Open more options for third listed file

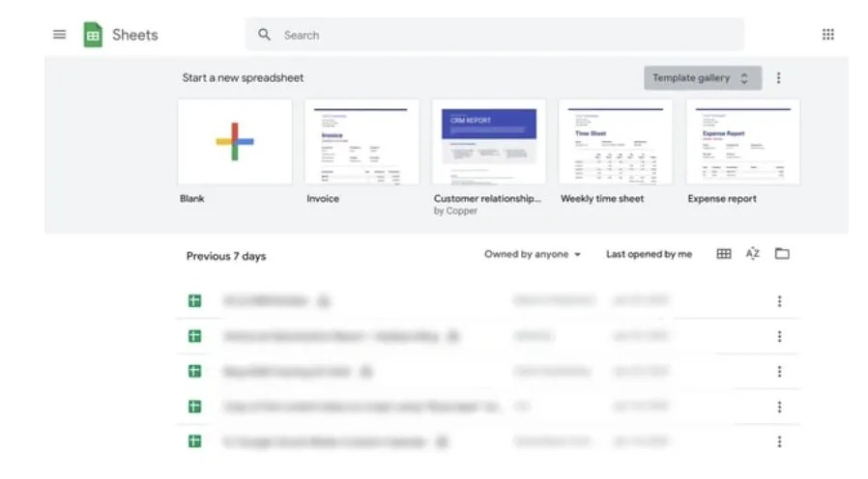[x=779, y=372]
